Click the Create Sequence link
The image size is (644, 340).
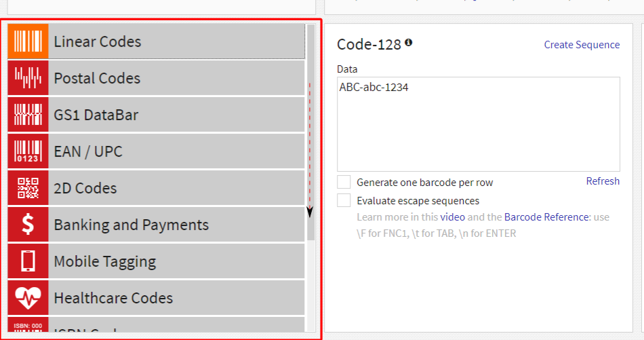[x=582, y=45]
